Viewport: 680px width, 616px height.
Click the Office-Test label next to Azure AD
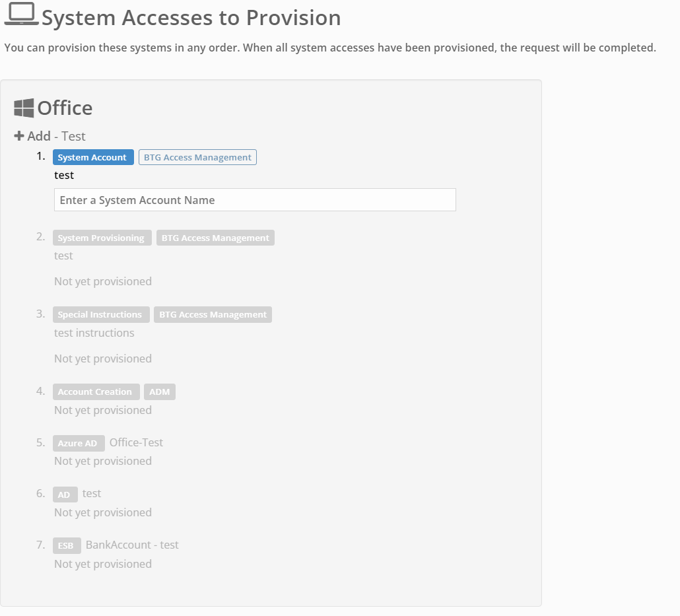(136, 442)
